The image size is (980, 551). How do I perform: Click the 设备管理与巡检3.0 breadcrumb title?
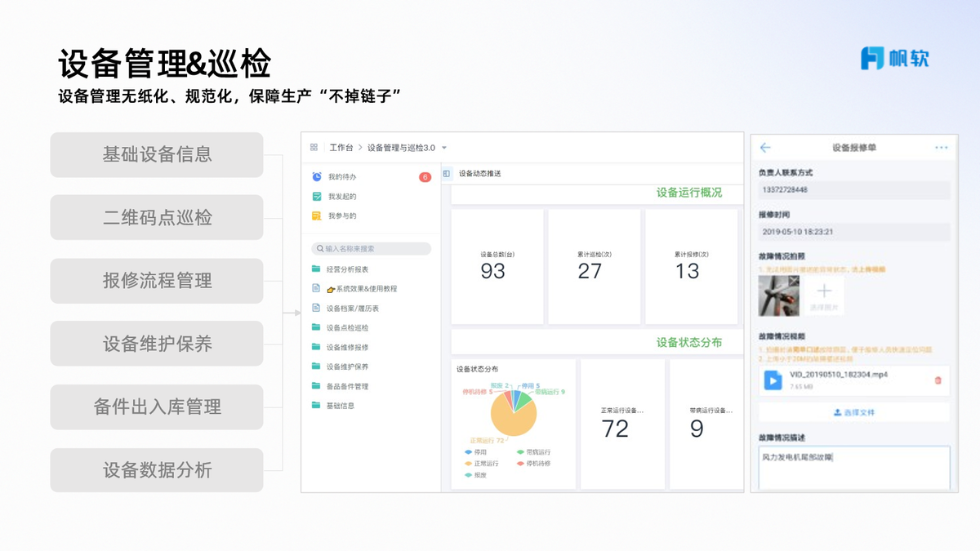point(401,148)
